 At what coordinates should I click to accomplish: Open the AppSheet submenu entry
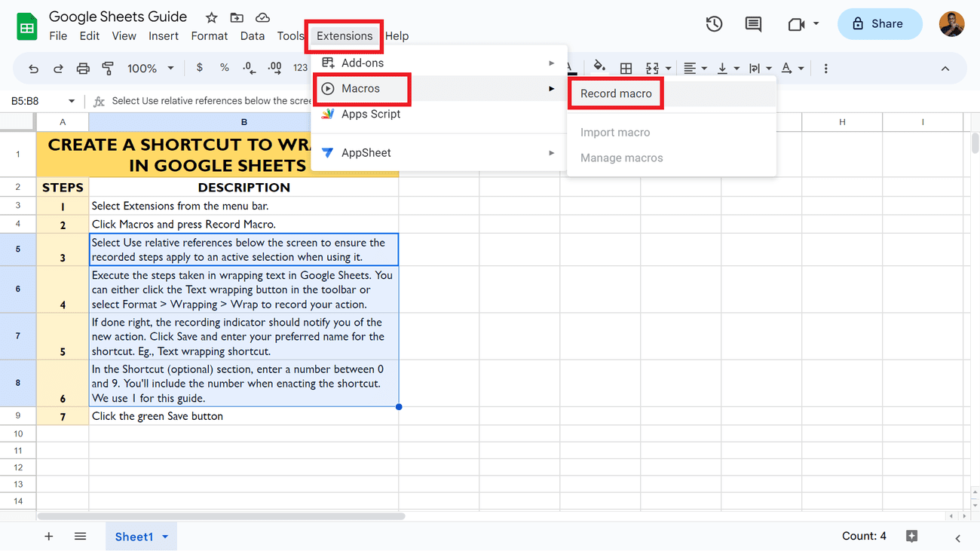pyautogui.click(x=366, y=153)
